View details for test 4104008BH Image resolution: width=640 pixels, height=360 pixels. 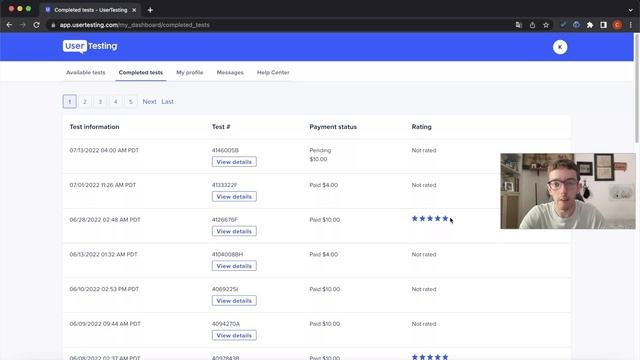(x=234, y=266)
